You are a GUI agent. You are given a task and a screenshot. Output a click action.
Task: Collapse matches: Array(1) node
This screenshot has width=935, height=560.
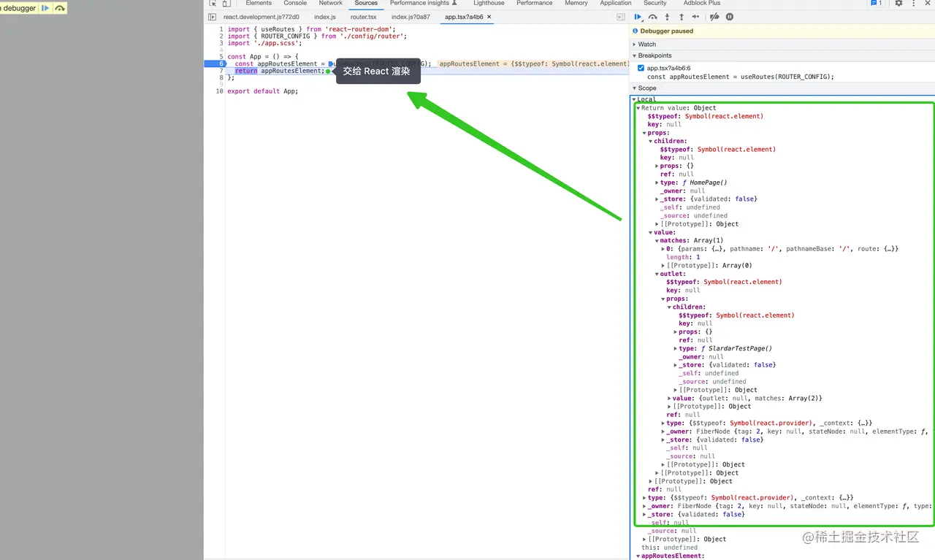click(x=657, y=241)
